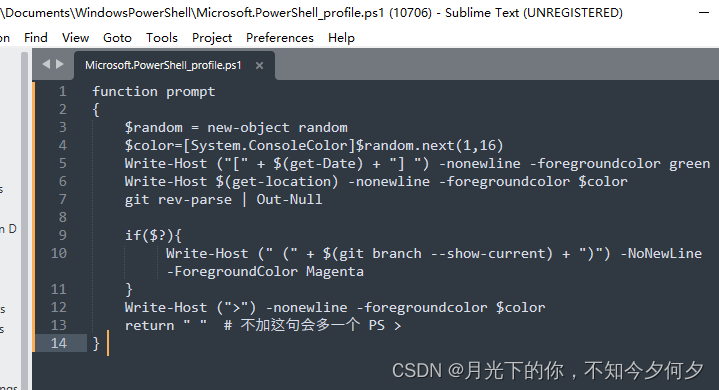Select the Microsoft.PowerShell_profile.ps1 tab

(163, 65)
